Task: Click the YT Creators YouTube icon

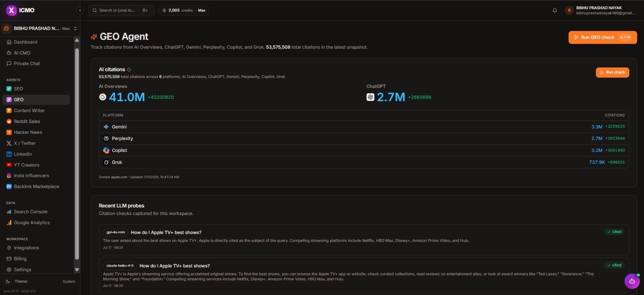Action: pos(9,165)
